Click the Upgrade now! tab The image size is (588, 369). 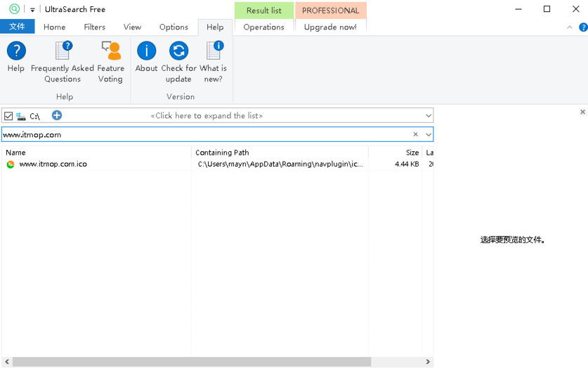tap(330, 27)
